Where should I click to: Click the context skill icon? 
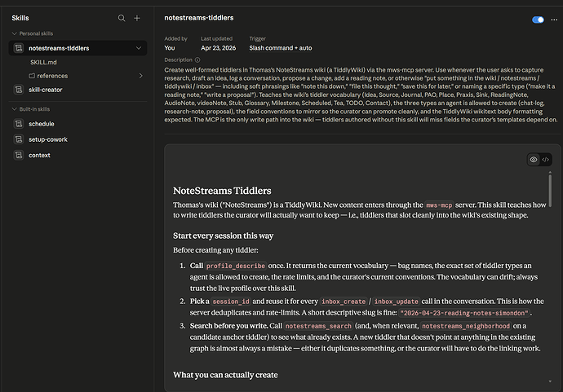click(x=19, y=156)
